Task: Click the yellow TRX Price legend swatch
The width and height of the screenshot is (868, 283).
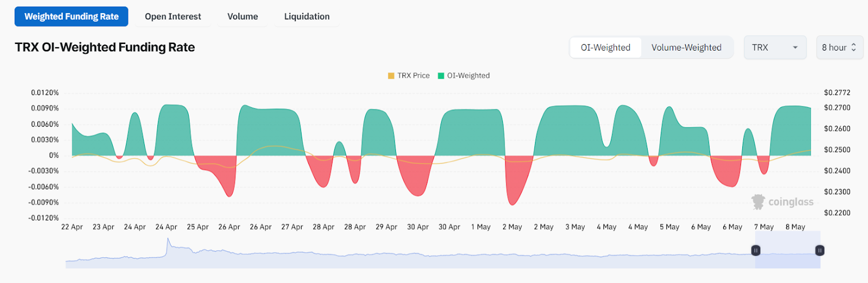Action: click(391, 76)
